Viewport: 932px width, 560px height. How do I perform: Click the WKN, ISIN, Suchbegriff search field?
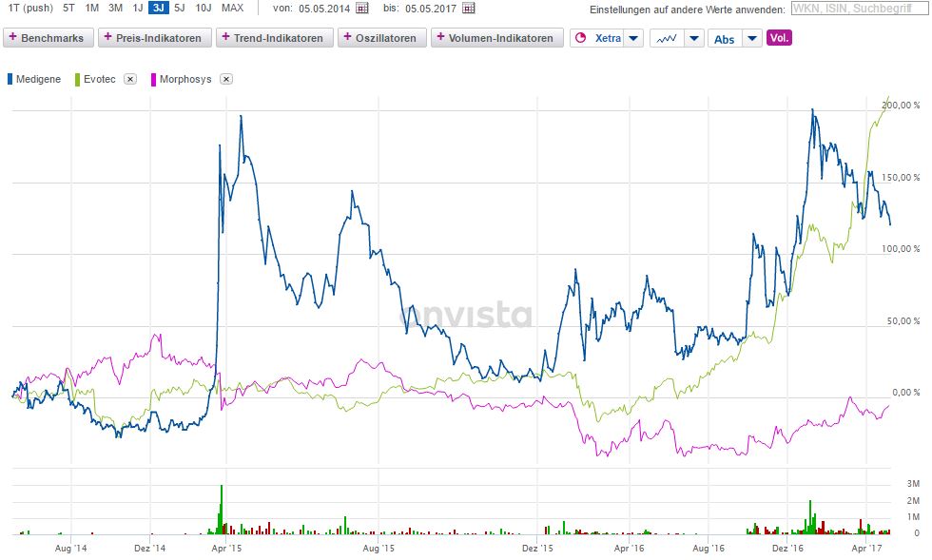860,9
